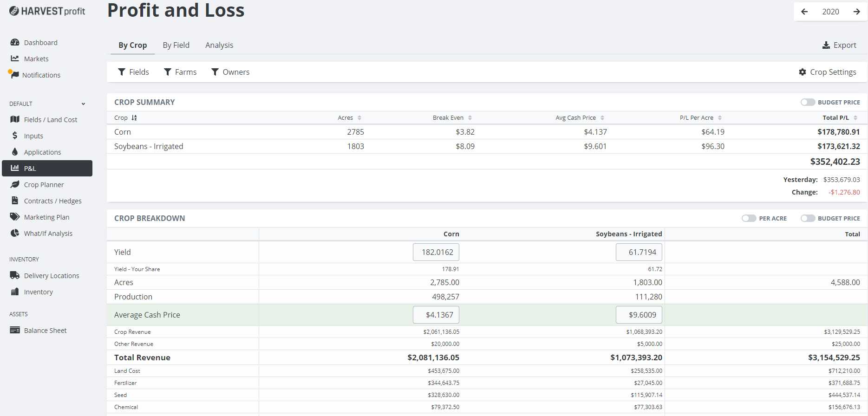Click the Owners filter funnel icon
Screen dimensions: 868x416
[215, 72]
